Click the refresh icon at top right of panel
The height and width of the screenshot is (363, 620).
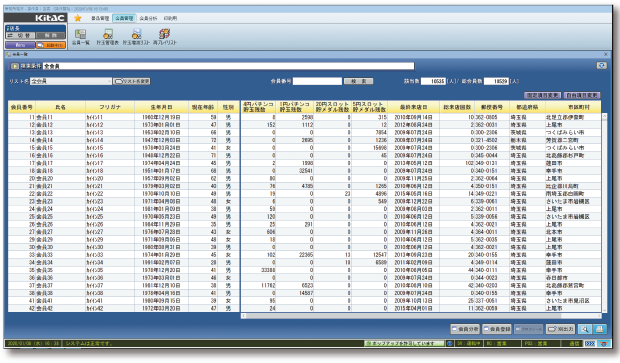pos(601,66)
